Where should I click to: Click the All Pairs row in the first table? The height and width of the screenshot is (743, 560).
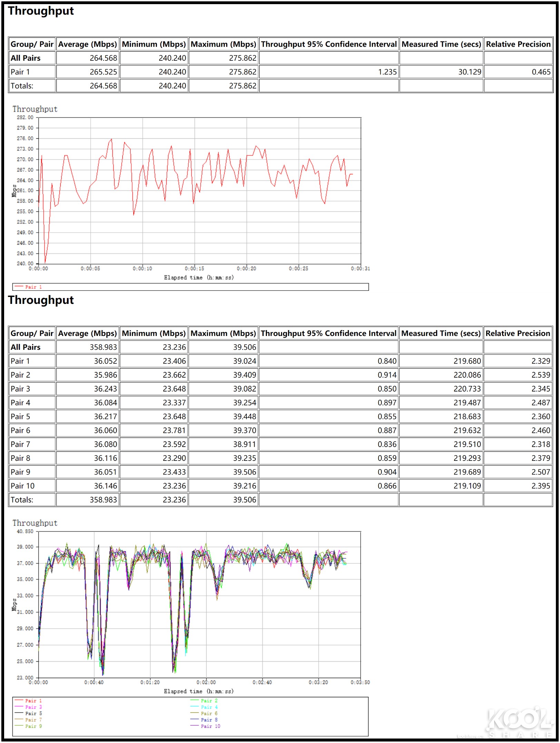[25, 58]
